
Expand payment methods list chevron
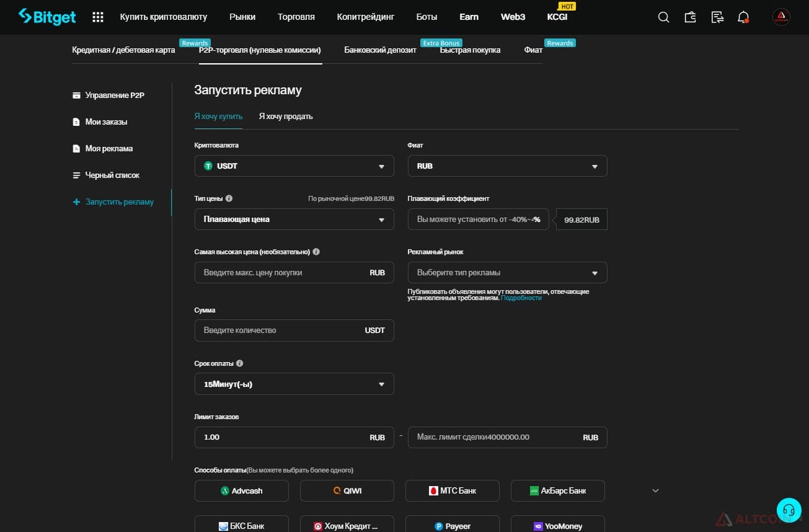click(656, 490)
